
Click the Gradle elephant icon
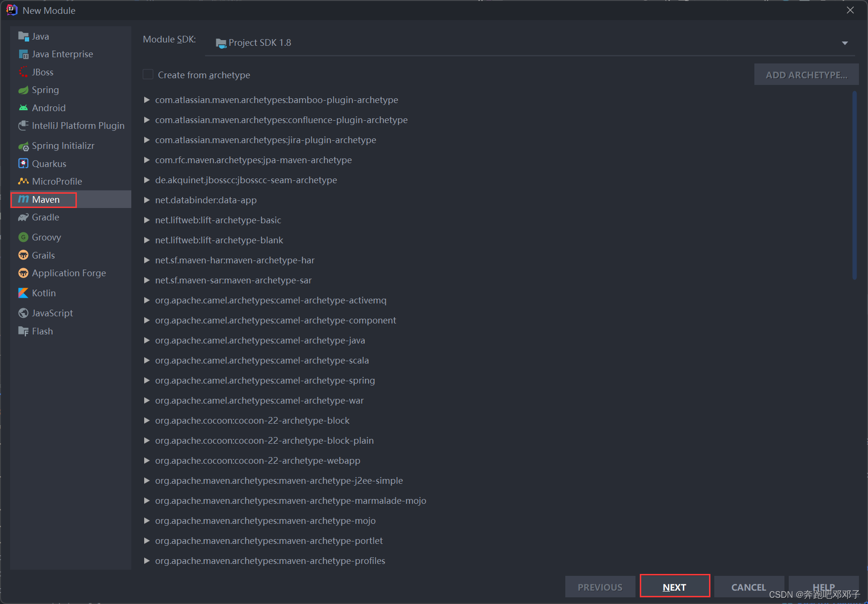click(x=23, y=218)
